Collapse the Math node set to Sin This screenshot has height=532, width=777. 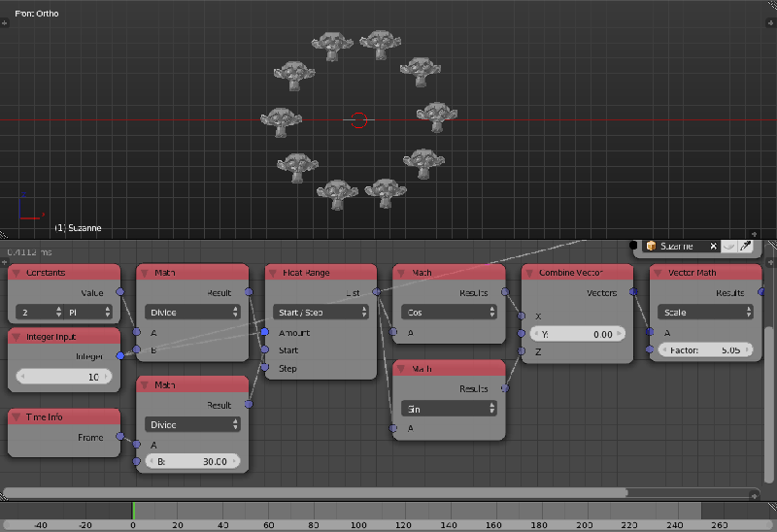click(x=401, y=369)
